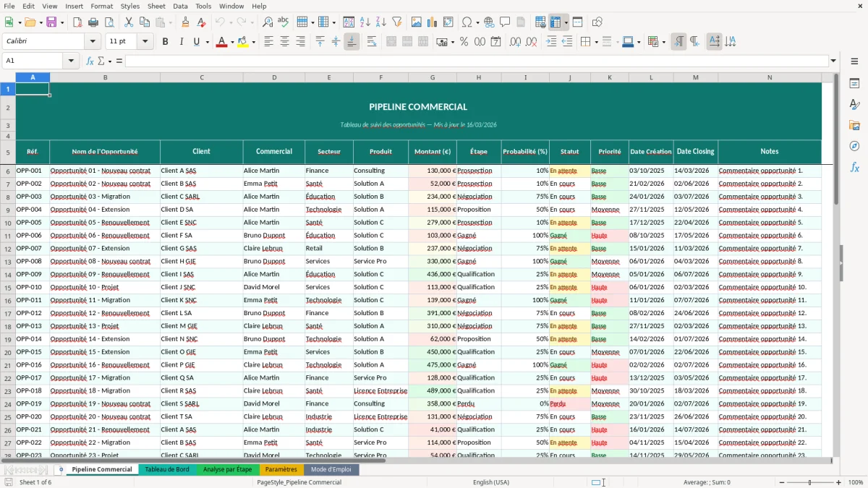
Task: Expand the formula bar
Action: point(833,61)
